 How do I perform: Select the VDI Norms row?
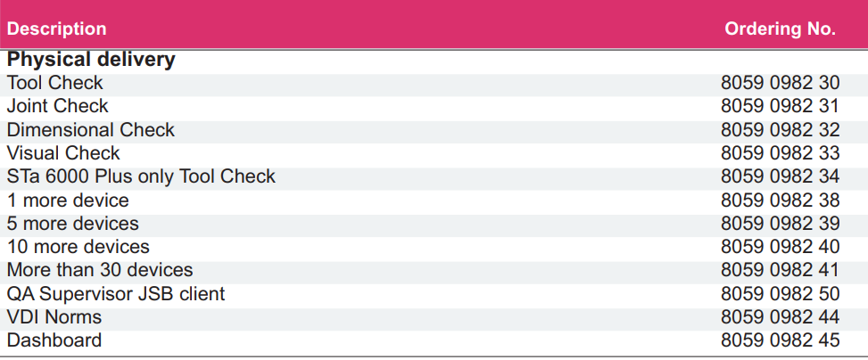coord(434,318)
